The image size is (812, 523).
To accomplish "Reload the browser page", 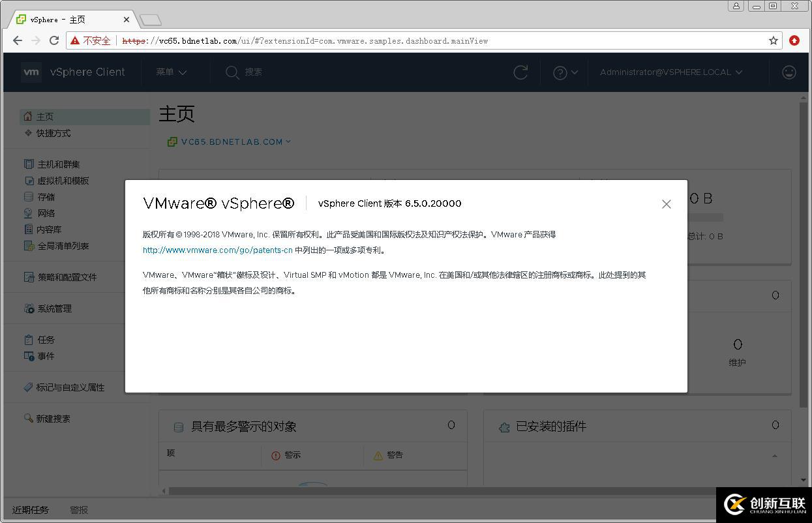I will [x=54, y=40].
